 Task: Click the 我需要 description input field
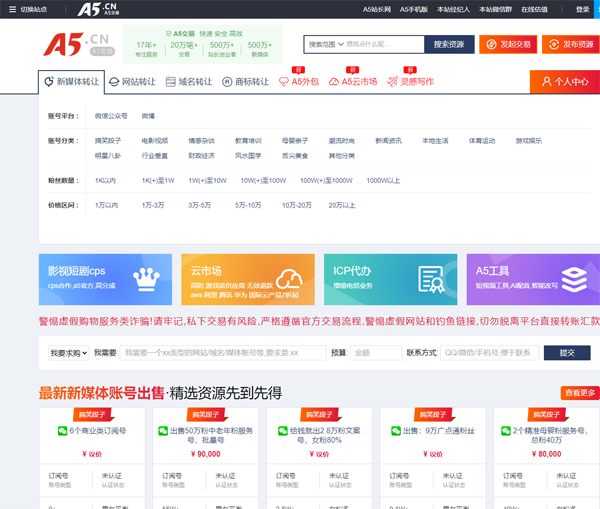tap(223, 353)
